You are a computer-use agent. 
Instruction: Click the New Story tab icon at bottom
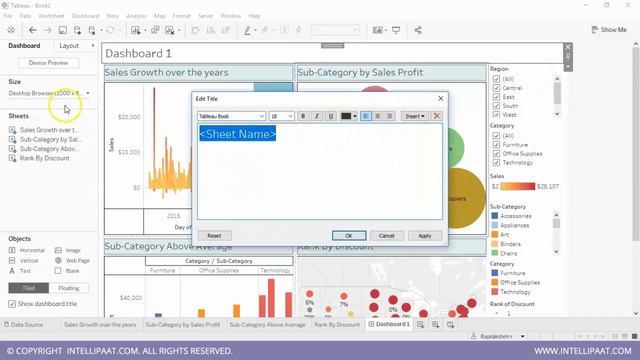point(450,324)
